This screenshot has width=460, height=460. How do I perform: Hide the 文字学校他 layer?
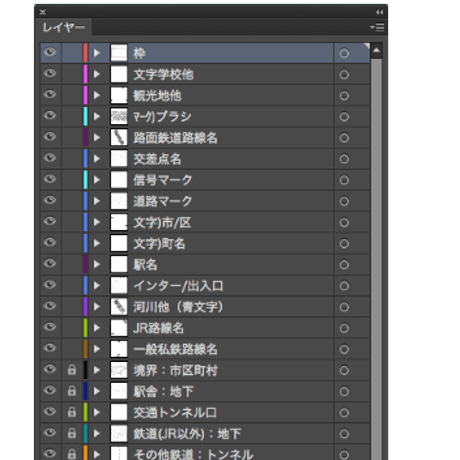(x=50, y=73)
